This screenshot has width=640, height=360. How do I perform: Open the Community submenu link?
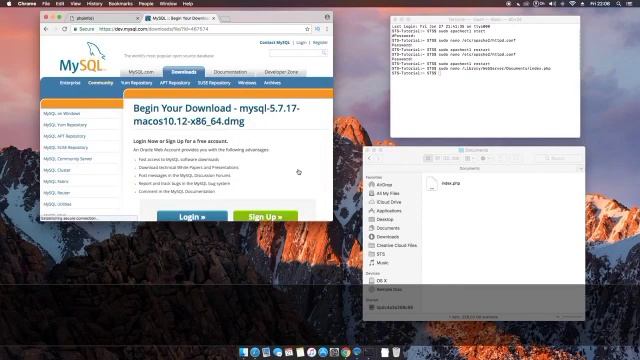pyautogui.click(x=100, y=83)
